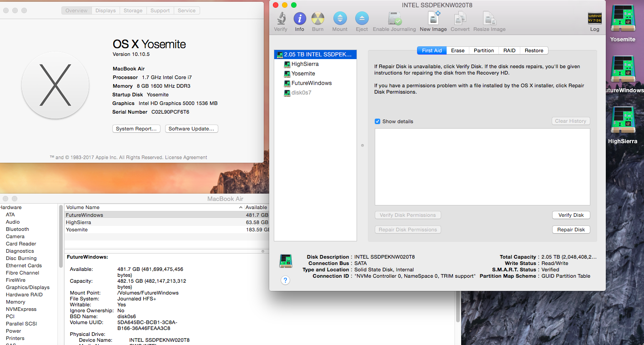Viewport: 644px width, 345px height.
Task: Click the Clear History button
Action: coord(570,121)
